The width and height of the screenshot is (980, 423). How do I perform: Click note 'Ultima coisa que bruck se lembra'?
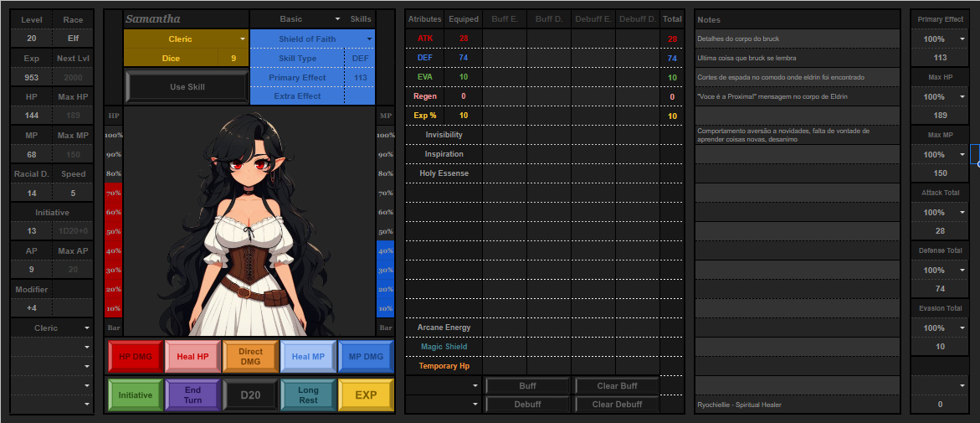797,58
